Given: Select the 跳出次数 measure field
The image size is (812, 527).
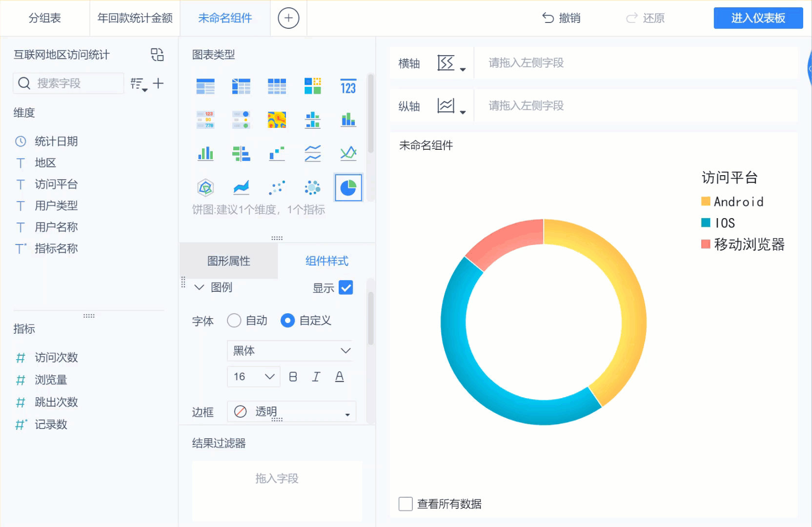Looking at the screenshot, I should pyautogui.click(x=56, y=403).
